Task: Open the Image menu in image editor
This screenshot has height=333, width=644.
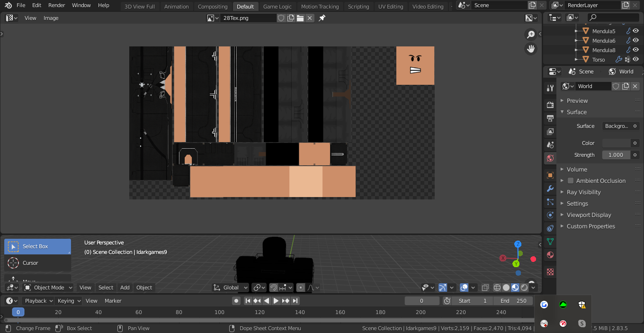Action: click(x=51, y=18)
